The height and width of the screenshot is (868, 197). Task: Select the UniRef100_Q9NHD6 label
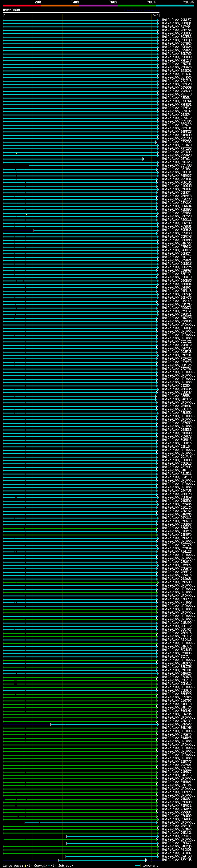pos(176,819)
